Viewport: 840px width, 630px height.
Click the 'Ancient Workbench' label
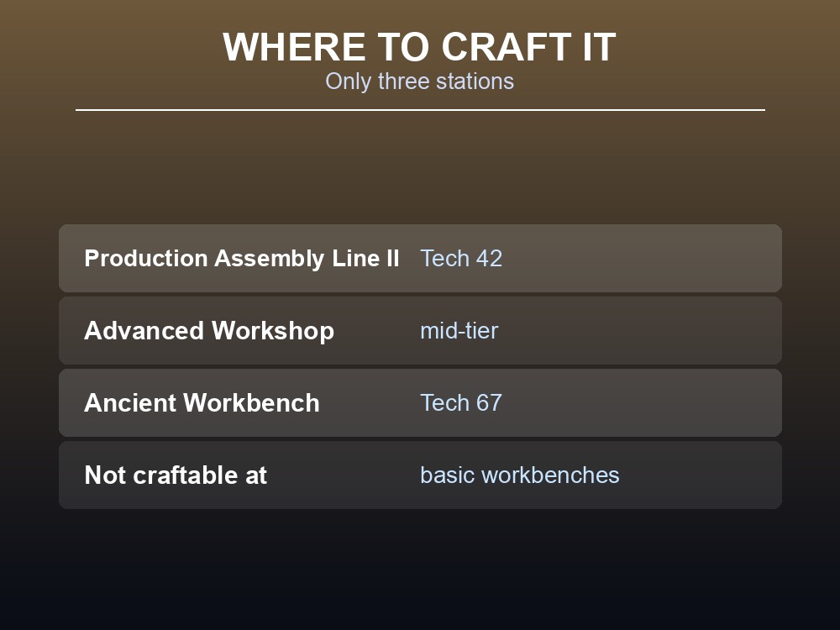(202, 403)
